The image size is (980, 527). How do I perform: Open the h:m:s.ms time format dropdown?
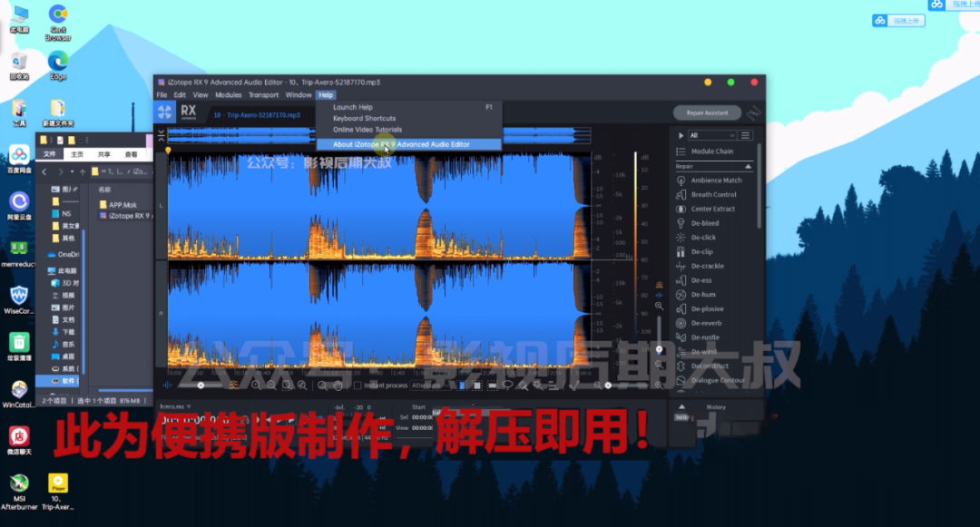(x=175, y=406)
